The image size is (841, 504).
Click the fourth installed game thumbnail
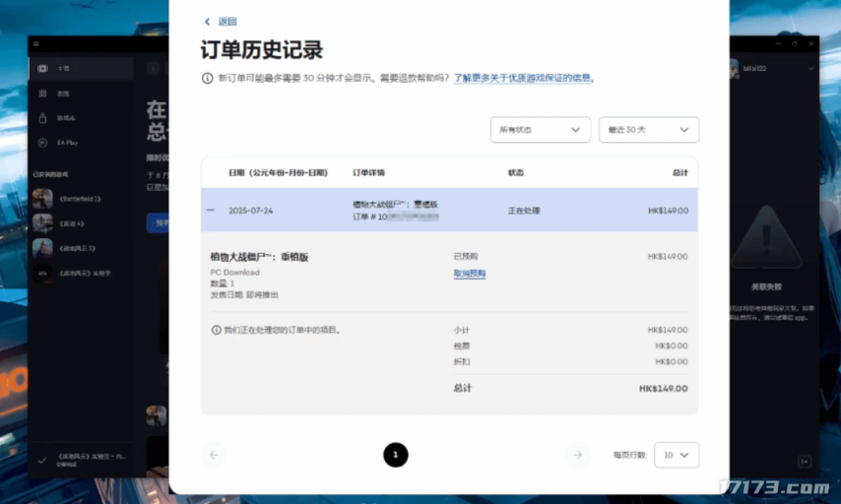42,273
